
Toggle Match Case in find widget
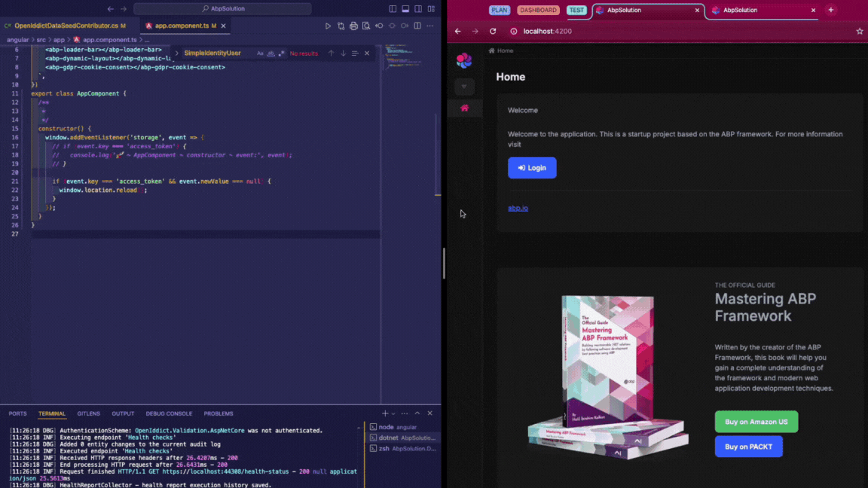[260, 53]
